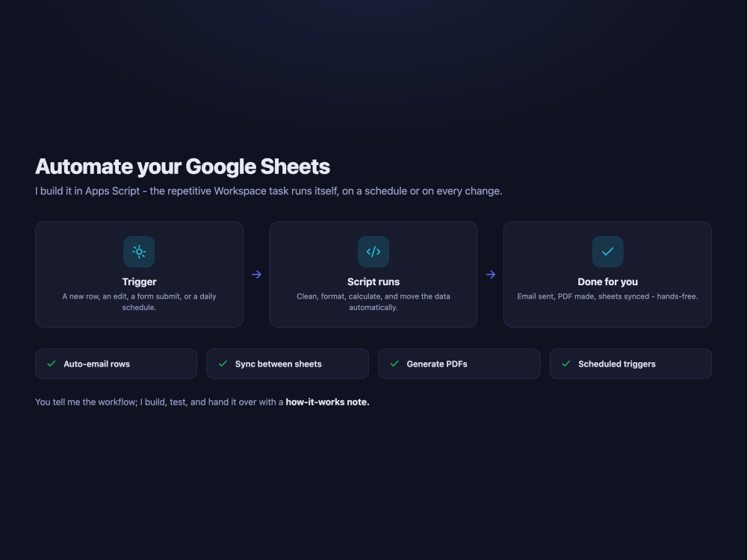The width and height of the screenshot is (747, 560).
Task: Click the 'You tell me the workflow' sentence
Action: (202, 402)
